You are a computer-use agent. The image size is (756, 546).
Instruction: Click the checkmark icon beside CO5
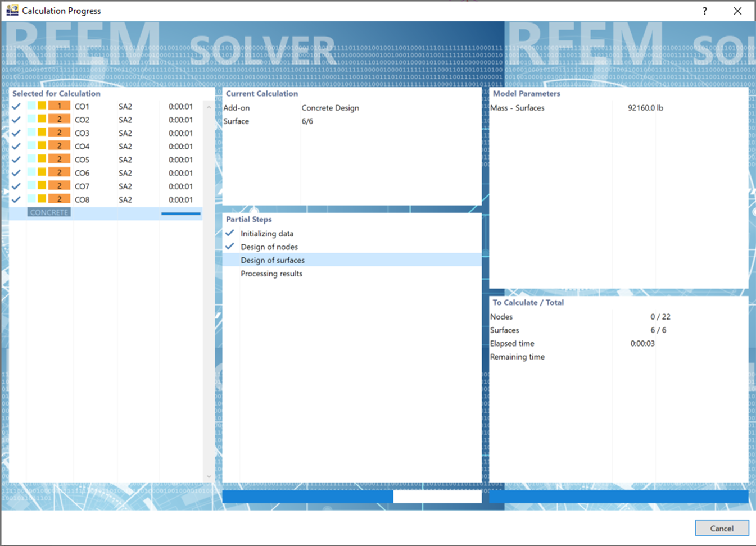16,160
